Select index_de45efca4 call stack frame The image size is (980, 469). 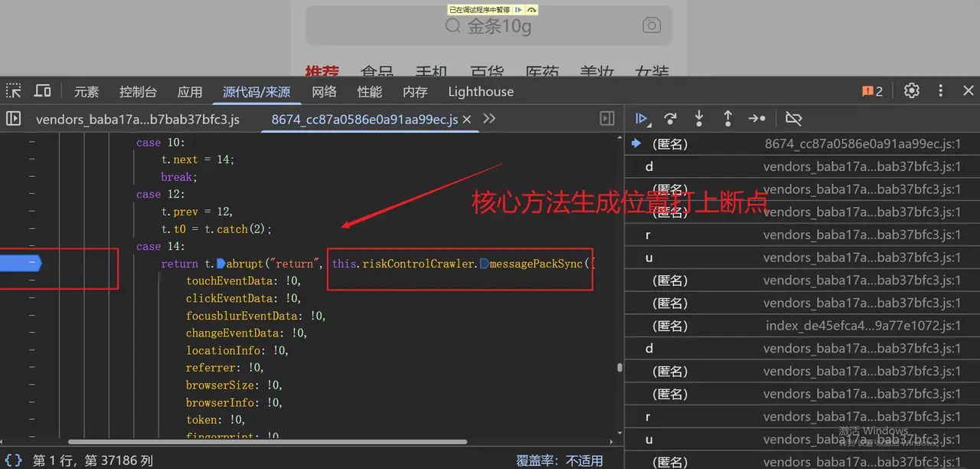click(x=862, y=326)
